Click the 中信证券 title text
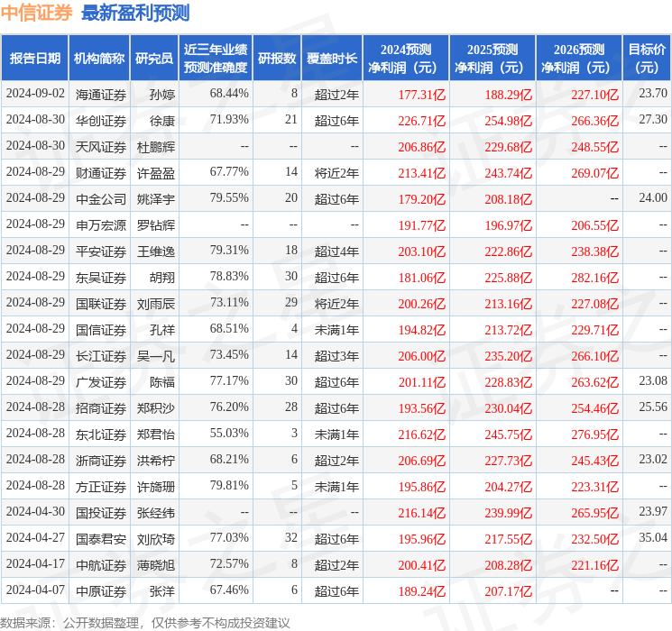672x631 pixels. (x=36, y=13)
